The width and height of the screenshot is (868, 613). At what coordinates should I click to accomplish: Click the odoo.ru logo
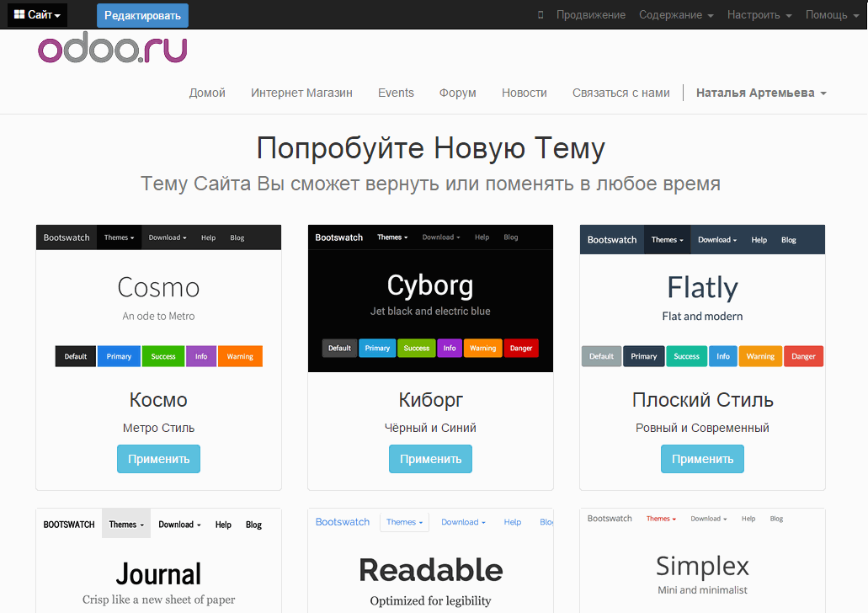point(112,48)
